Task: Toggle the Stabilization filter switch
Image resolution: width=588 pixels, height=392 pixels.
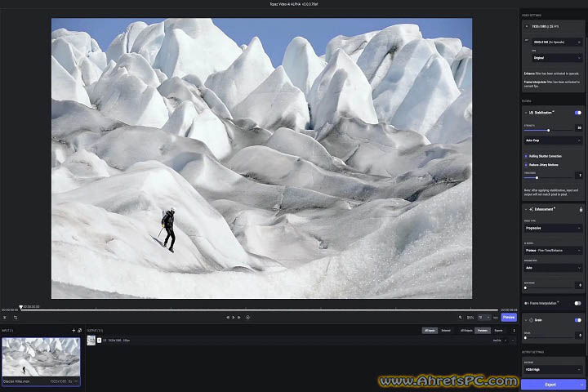Action: (578, 113)
